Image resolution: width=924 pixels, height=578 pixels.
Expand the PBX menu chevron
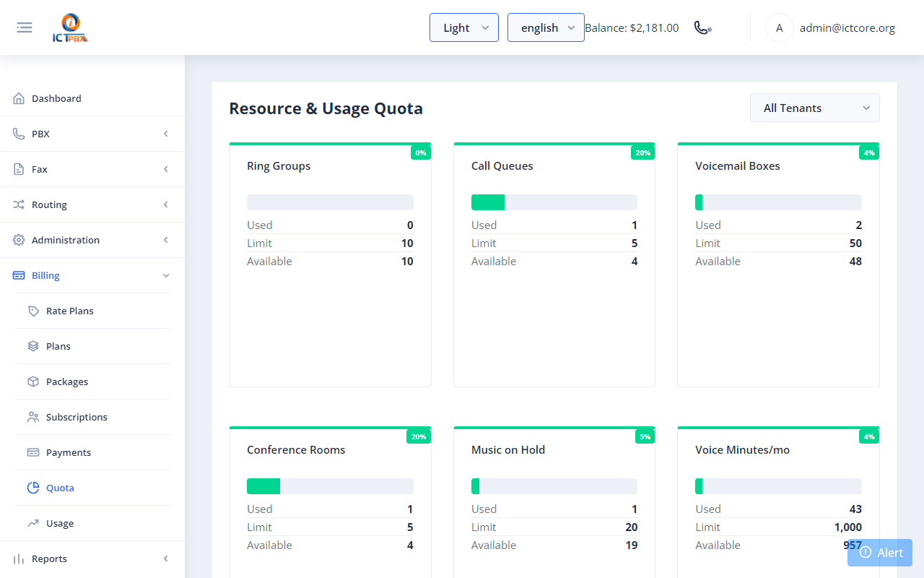click(x=166, y=134)
